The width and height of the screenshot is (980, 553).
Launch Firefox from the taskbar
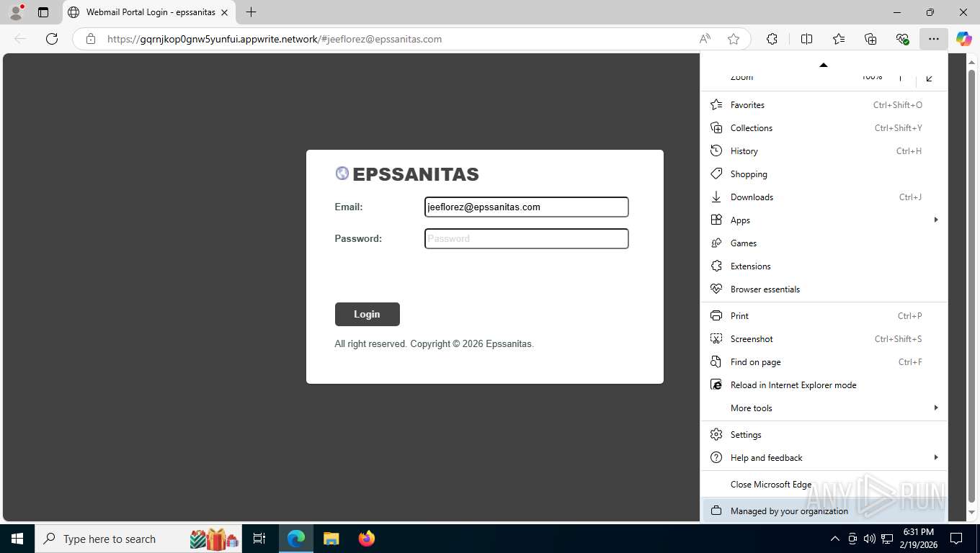366,539
